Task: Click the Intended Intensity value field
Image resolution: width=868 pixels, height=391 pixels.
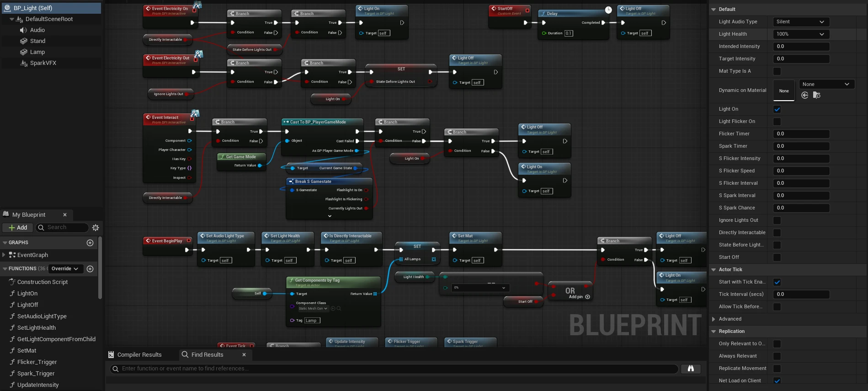Action: (x=801, y=47)
